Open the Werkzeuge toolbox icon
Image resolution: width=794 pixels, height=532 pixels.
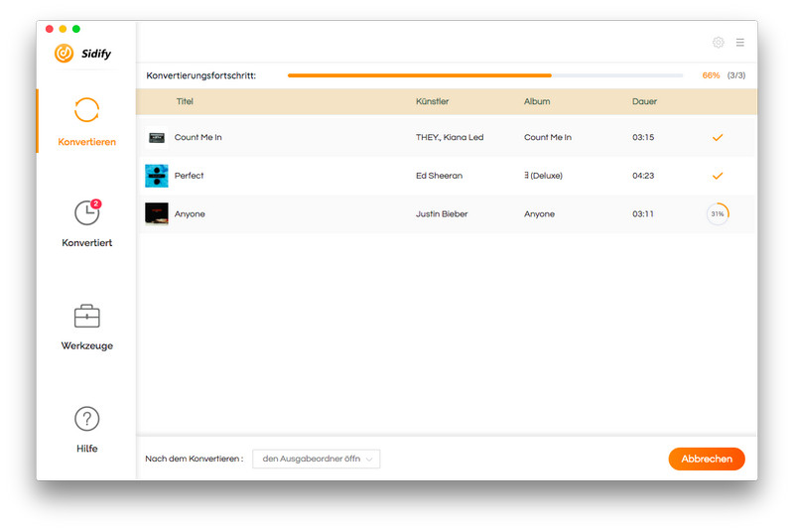87,317
